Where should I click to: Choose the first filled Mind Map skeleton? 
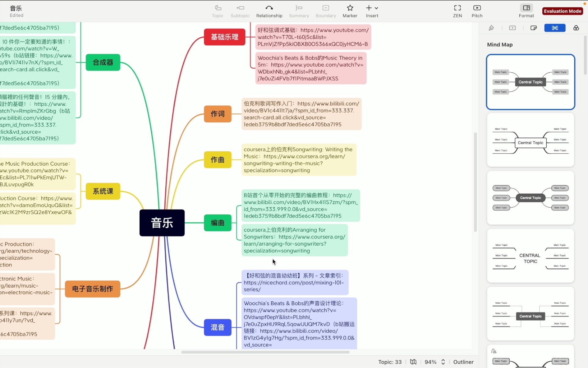(x=530, y=82)
